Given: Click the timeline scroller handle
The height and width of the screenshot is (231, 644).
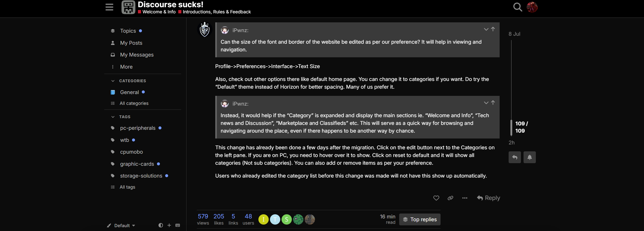Looking at the screenshot, I should 511,128.
